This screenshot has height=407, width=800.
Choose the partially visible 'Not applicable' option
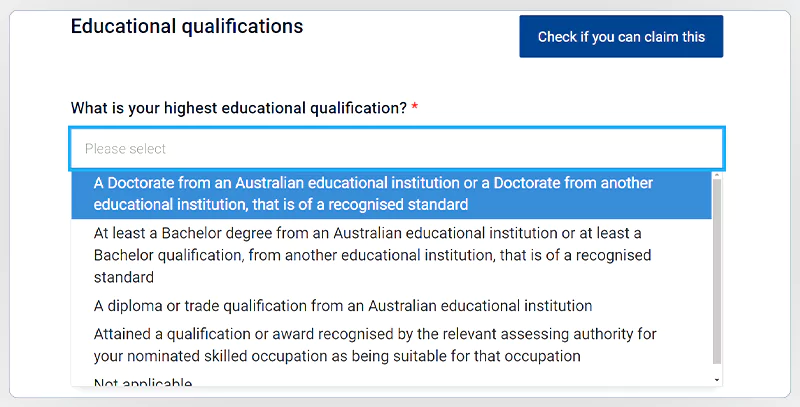[x=143, y=382]
